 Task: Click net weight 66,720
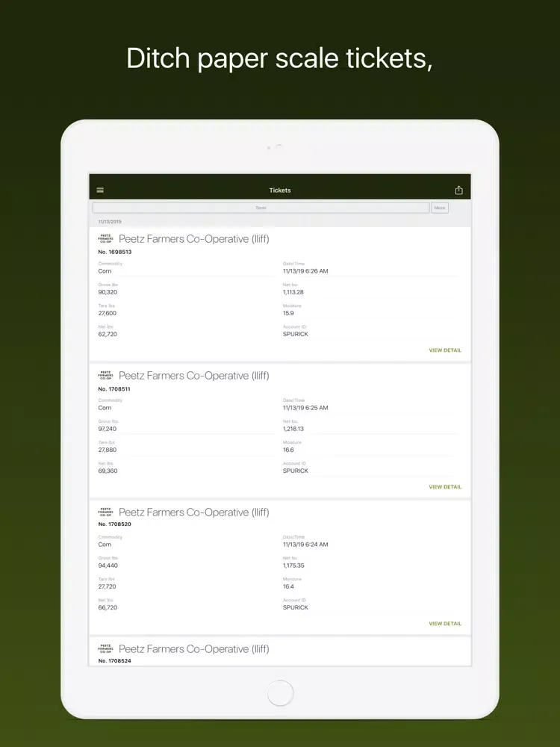(108, 607)
